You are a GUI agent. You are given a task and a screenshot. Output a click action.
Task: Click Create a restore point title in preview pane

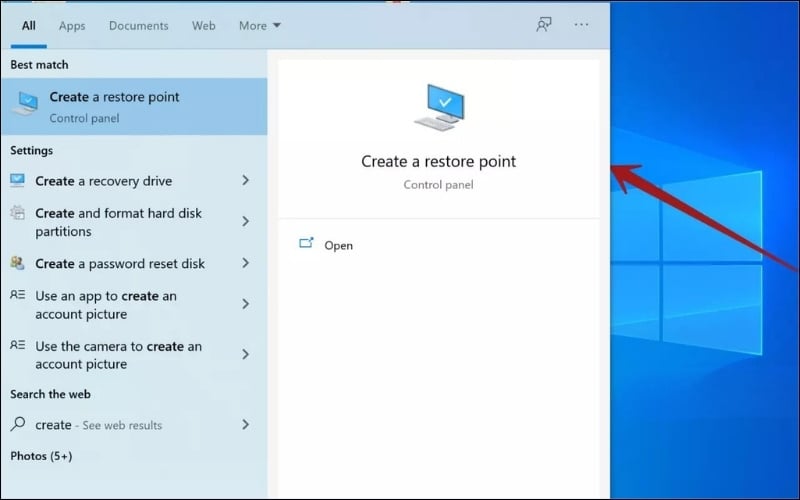pyautogui.click(x=439, y=161)
